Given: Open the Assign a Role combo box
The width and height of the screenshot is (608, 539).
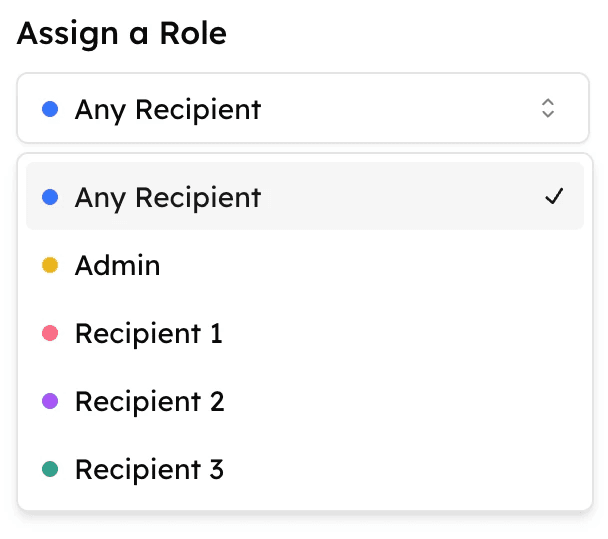Looking at the screenshot, I should [302, 108].
